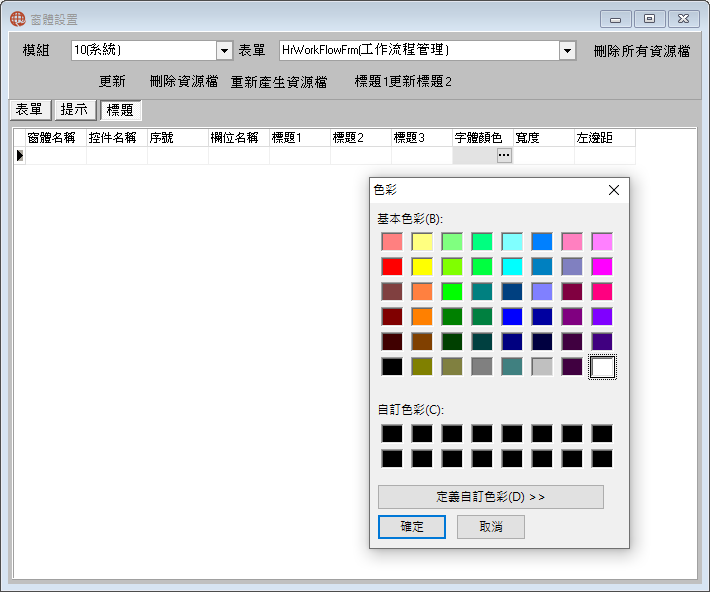Switch to the 標題 tab
The height and width of the screenshot is (592, 710).
pyautogui.click(x=120, y=110)
